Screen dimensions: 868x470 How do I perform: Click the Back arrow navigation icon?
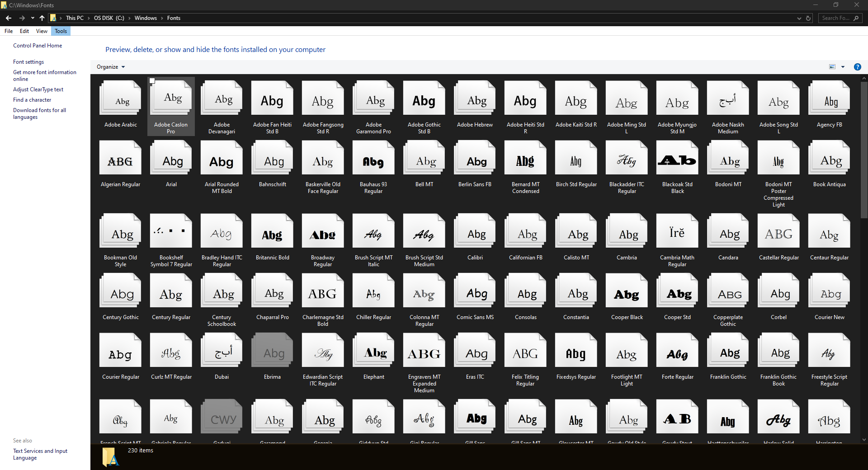pos(9,18)
